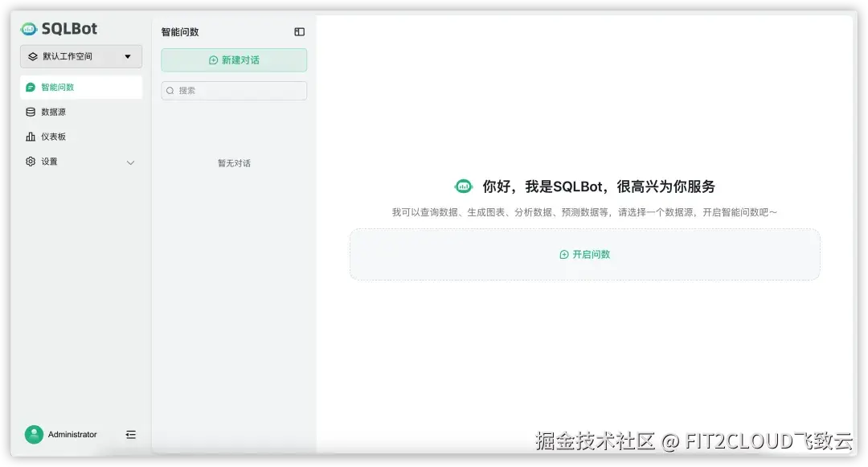Click the SQLBot robot icon beside greeting
Screen dimensions: 868x467
coord(464,186)
